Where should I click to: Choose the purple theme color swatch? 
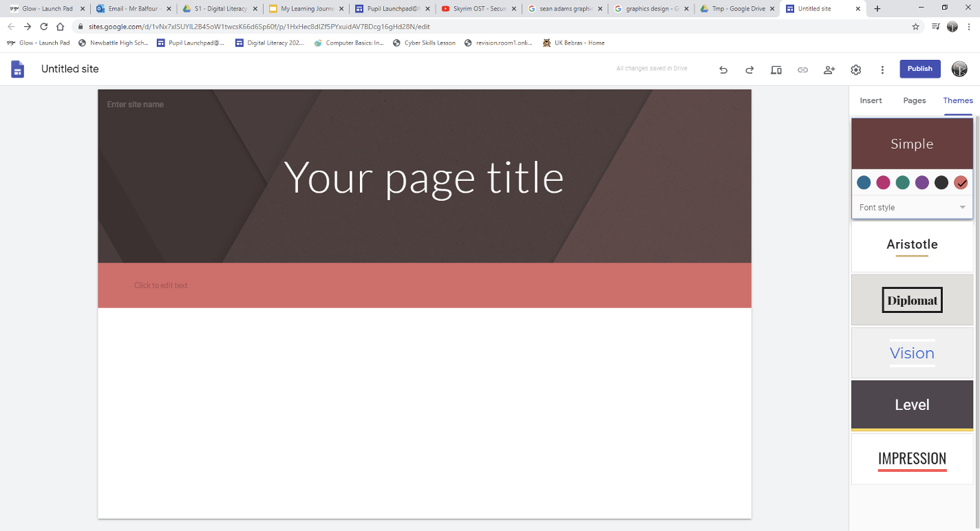coord(922,182)
